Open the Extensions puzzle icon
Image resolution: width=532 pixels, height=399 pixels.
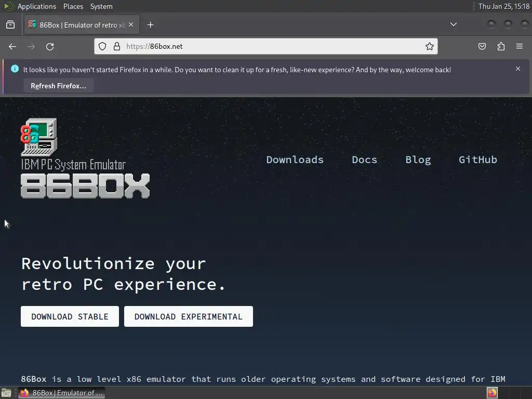(x=501, y=46)
